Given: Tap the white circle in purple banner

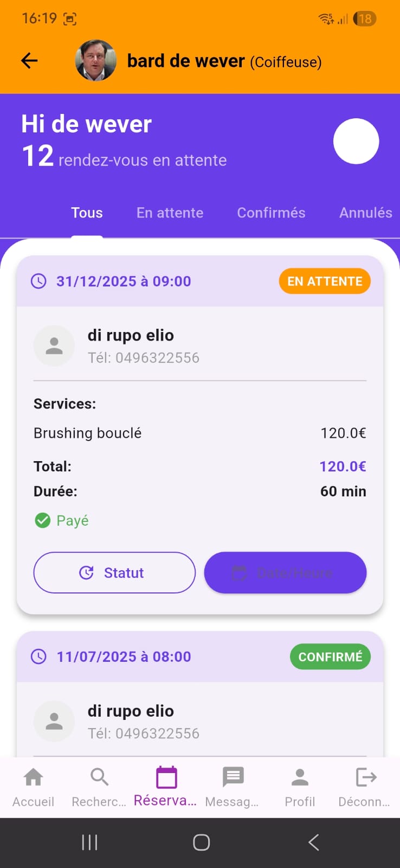Looking at the screenshot, I should (x=356, y=141).
